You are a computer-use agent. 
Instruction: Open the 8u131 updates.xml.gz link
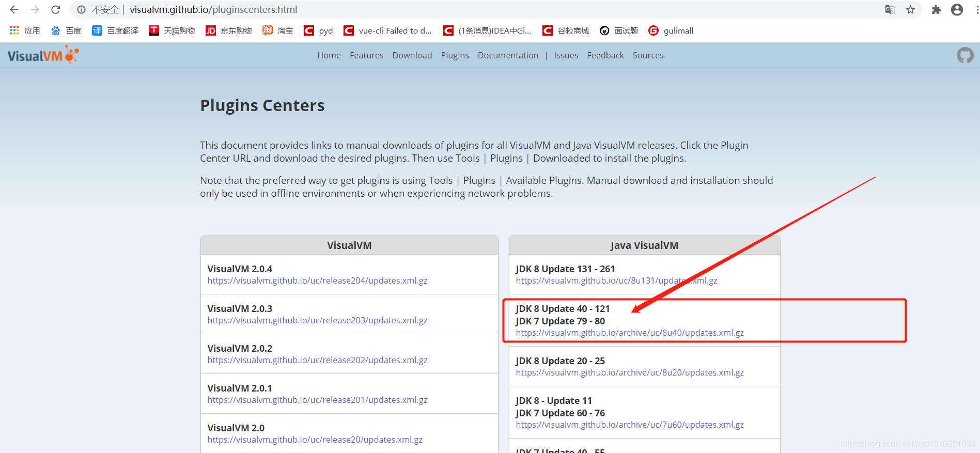point(616,280)
